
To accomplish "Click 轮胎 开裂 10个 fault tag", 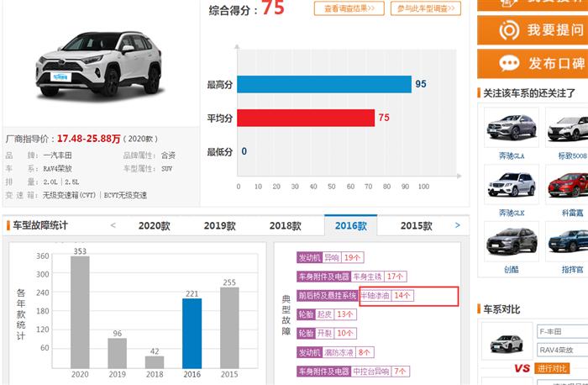I will 327,333.
